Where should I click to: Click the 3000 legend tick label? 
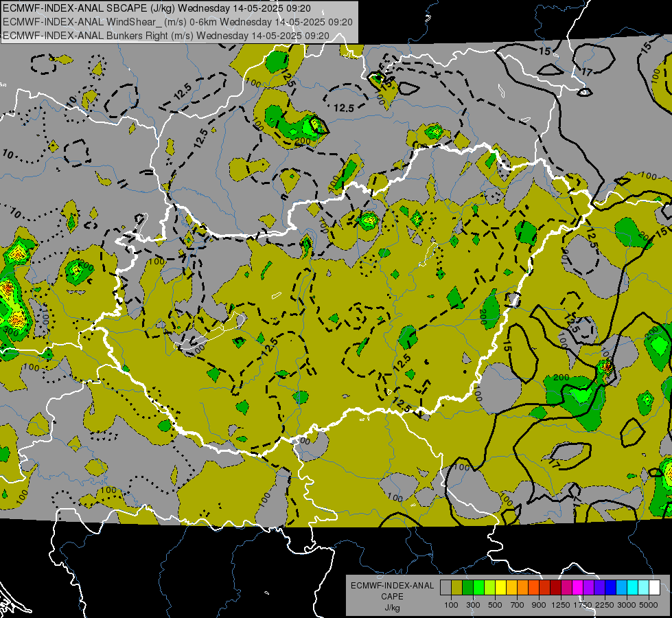click(627, 605)
